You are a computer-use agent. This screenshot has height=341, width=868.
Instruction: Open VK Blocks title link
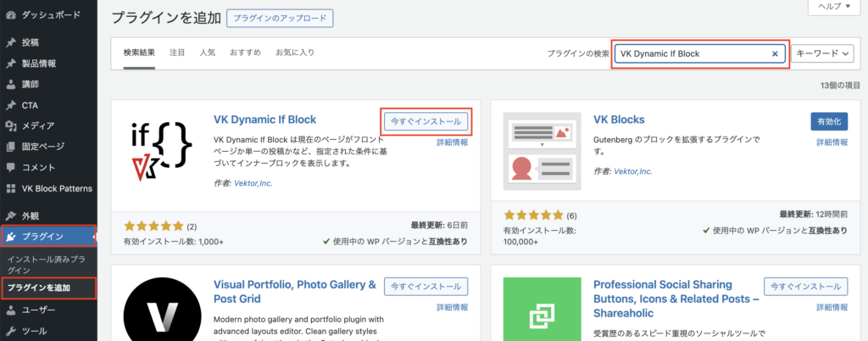pos(619,120)
